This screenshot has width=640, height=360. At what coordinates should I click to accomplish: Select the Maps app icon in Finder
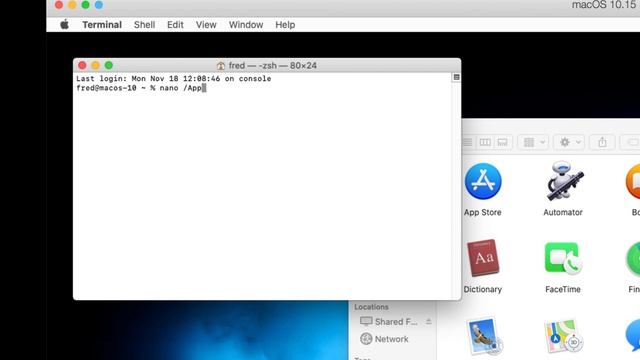563,337
